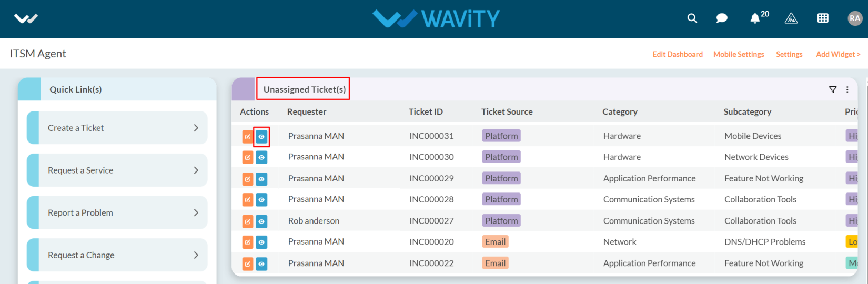Open Mobile Settings link
Image resolution: width=868 pixels, height=284 pixels.
(x=739, y=54)
